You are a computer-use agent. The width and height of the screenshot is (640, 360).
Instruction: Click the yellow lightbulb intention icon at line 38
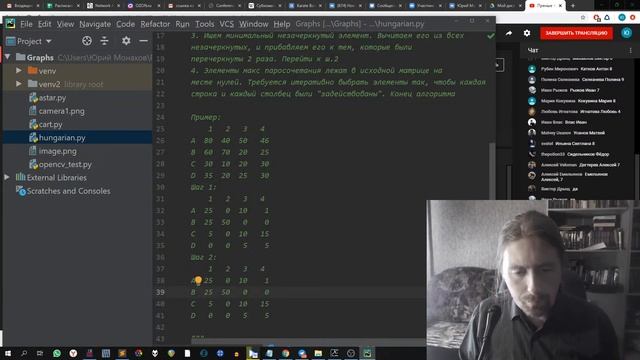coord(198,280)
